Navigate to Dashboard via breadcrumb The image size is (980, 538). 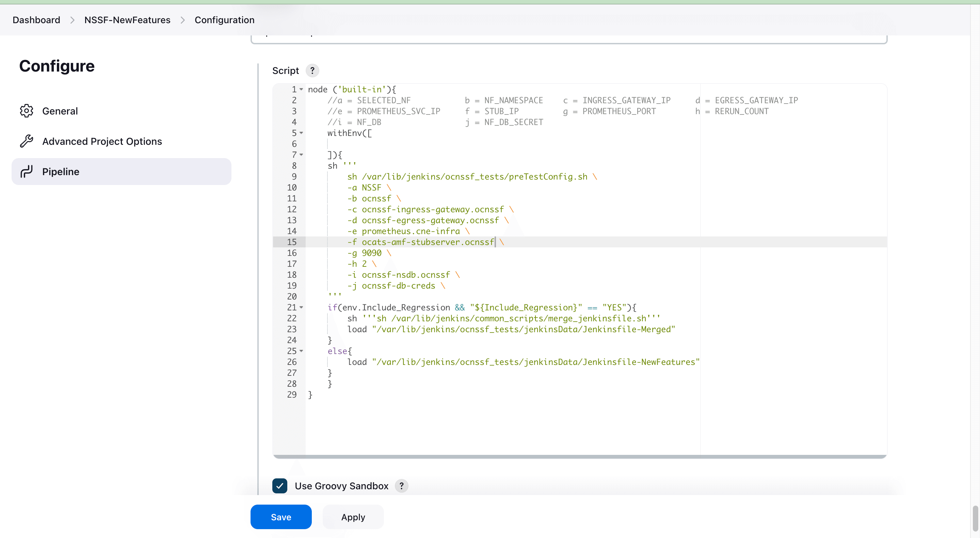[x=36, y=20]
